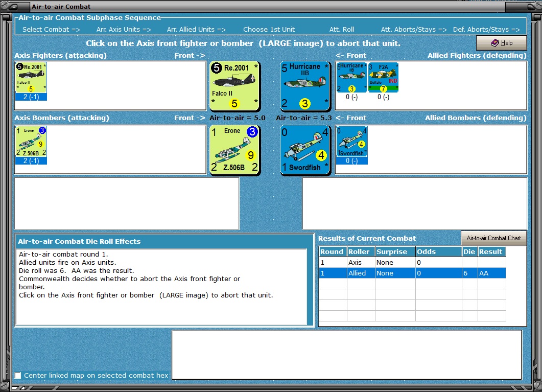Abort the large Z.506B Erone bomber

234,150
